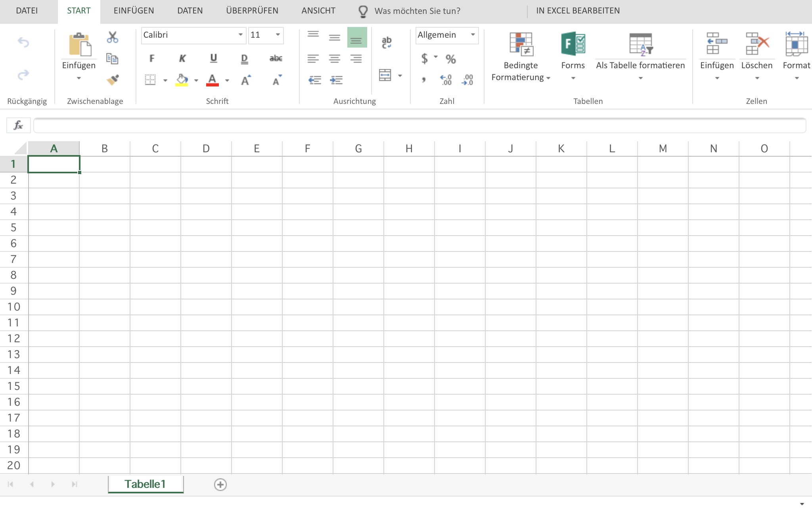This screenshot has height=514, width=812.
Task: Center text horizontally
Action: [x=335, y=59]
